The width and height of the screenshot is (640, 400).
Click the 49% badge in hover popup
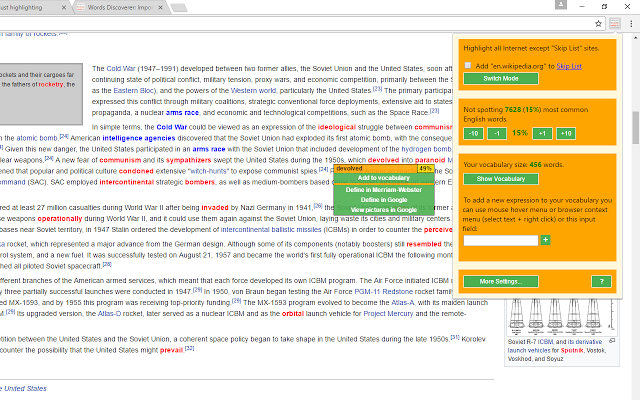[425, 169]
